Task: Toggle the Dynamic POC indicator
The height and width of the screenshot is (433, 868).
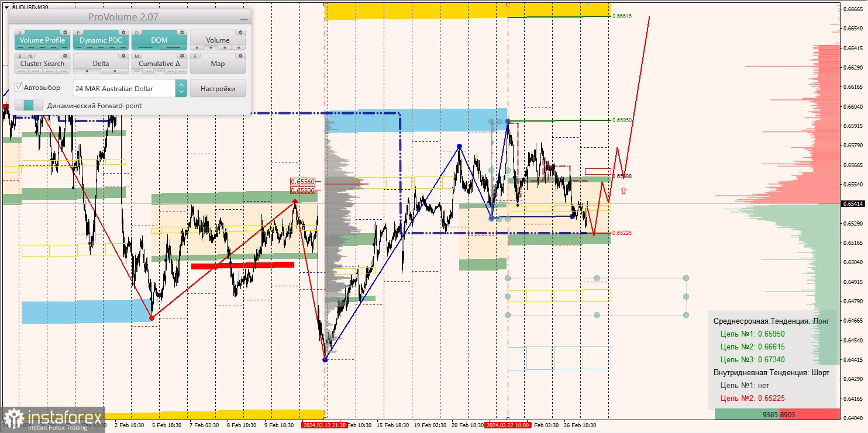Action: [x=101, y=40]
